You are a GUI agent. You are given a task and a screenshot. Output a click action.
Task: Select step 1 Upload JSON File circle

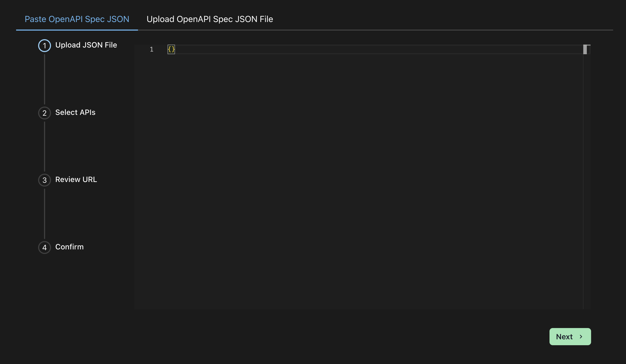[x=45, y=45]
